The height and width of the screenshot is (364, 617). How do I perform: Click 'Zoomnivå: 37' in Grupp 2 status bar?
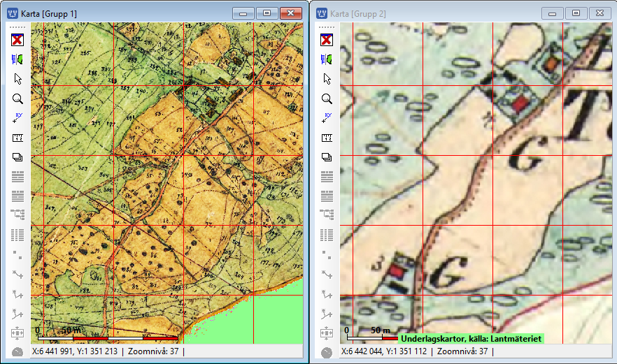[x=462, y=351]
